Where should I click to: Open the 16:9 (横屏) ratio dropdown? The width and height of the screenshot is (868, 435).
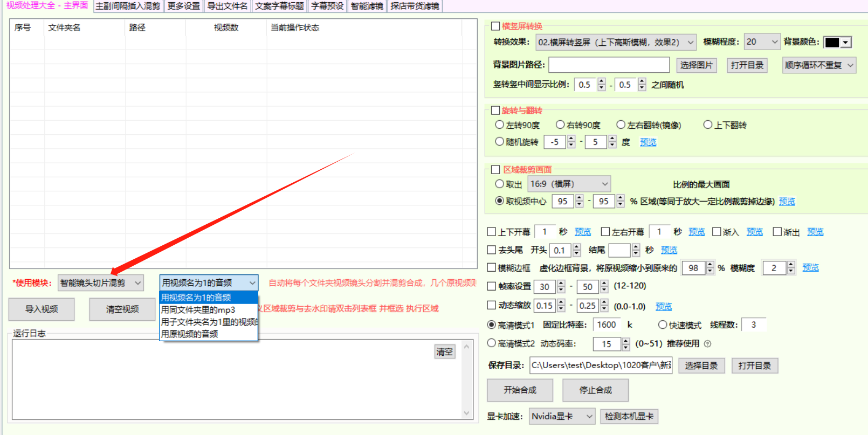[569, 184]
